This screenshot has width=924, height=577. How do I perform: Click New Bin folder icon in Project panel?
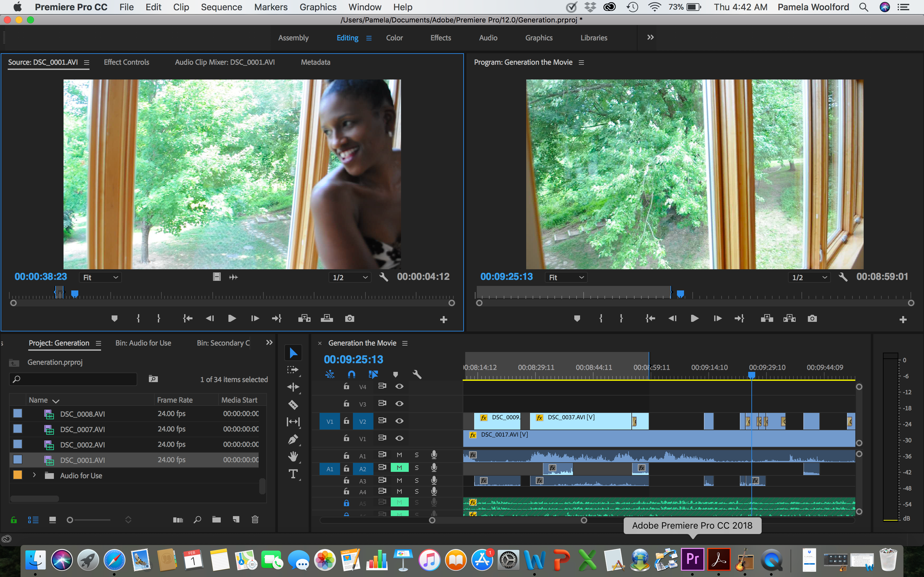(217, 519)
